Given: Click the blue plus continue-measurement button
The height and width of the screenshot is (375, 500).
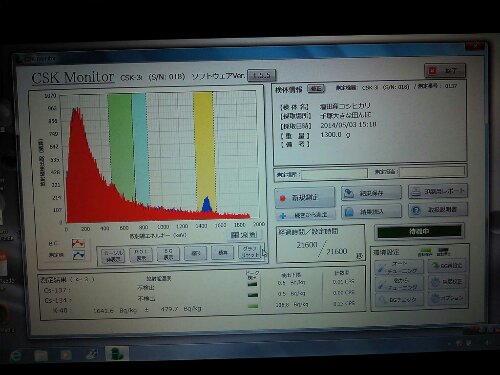Looking at the screenshot, I should tap(305, 215).
